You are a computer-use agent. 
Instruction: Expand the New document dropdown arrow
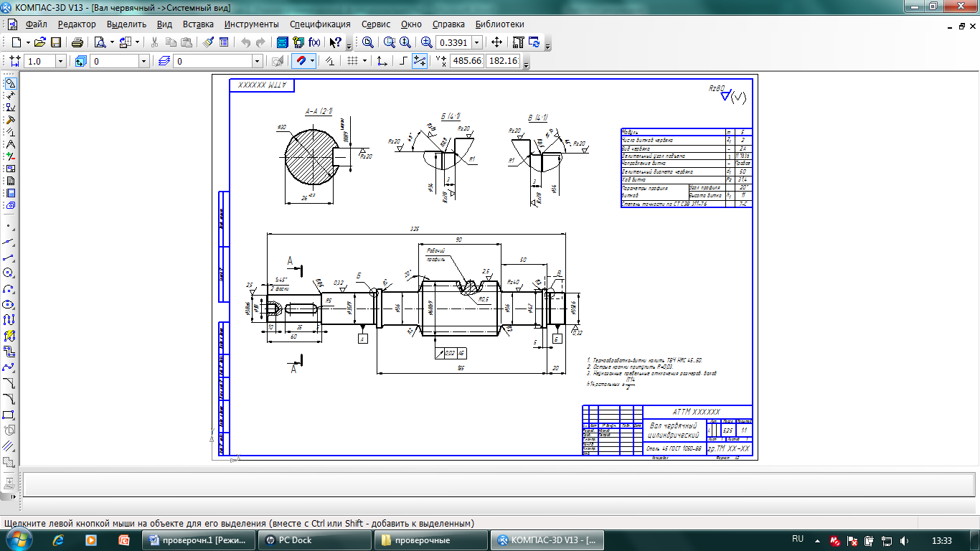pyautogui.click(x=27, y=42)
